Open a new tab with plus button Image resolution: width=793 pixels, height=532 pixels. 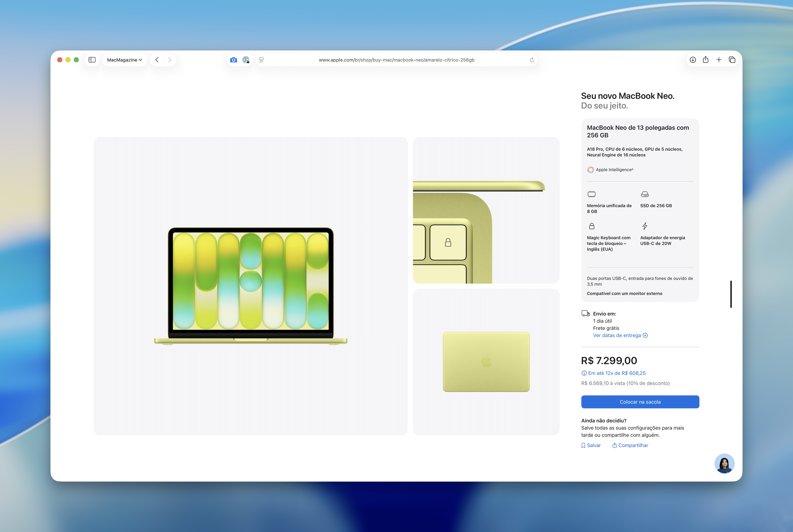point(719,60)
